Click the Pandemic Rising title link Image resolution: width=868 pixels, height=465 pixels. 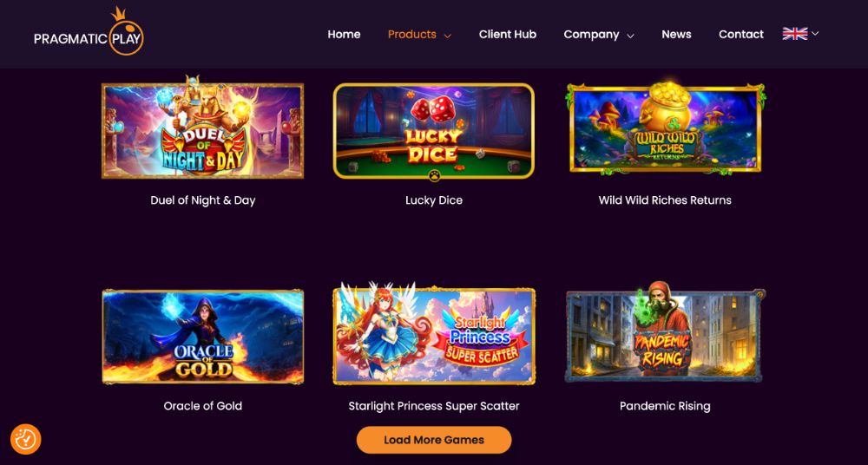[x=665, y=406]
